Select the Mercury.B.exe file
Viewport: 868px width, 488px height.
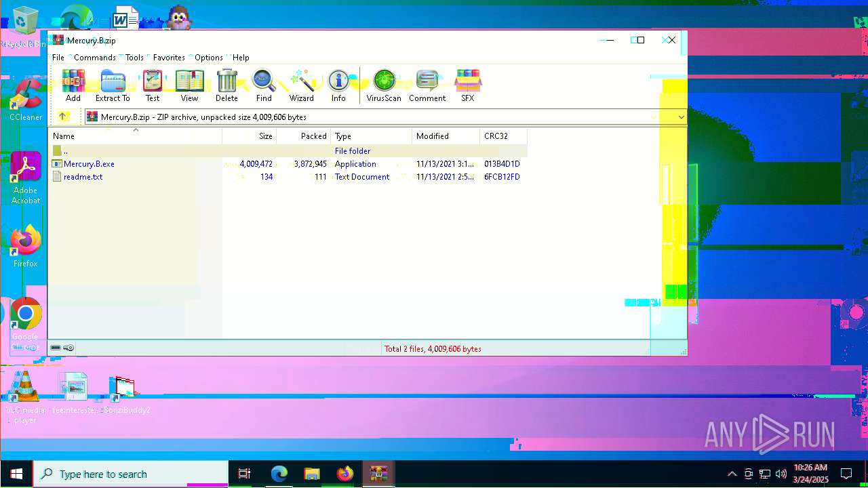coord(89,164)
